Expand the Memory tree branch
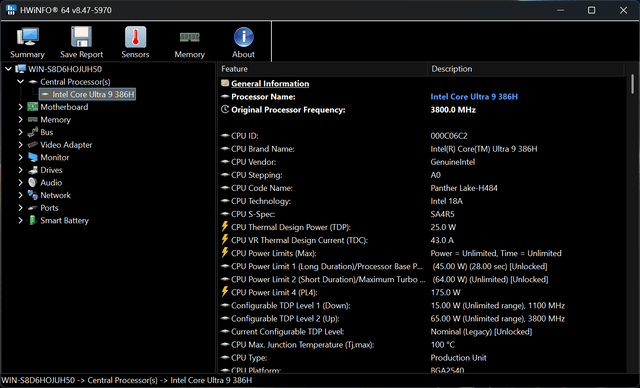 point(20,120)
